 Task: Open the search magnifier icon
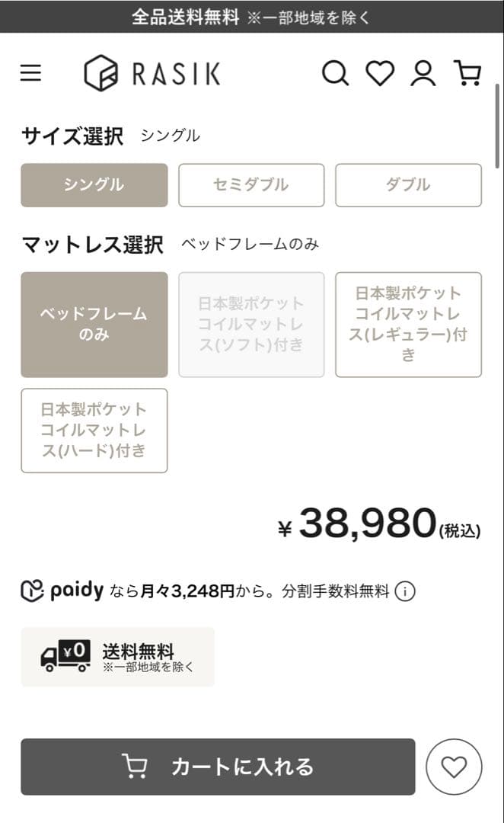tap(334, 73)
